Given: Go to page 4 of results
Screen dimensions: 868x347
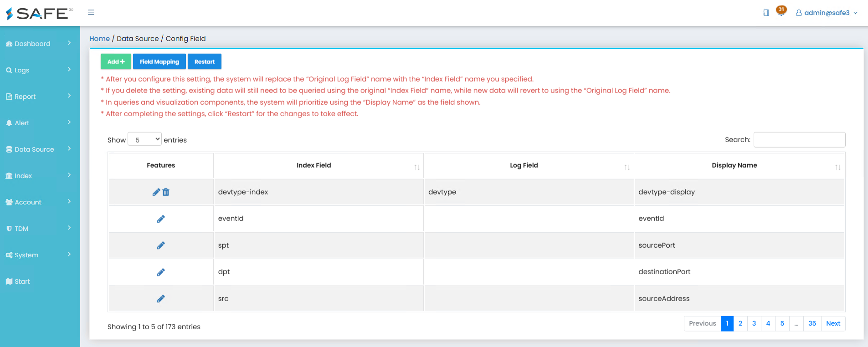Looking at the screenshot, I should coord(768,323).
